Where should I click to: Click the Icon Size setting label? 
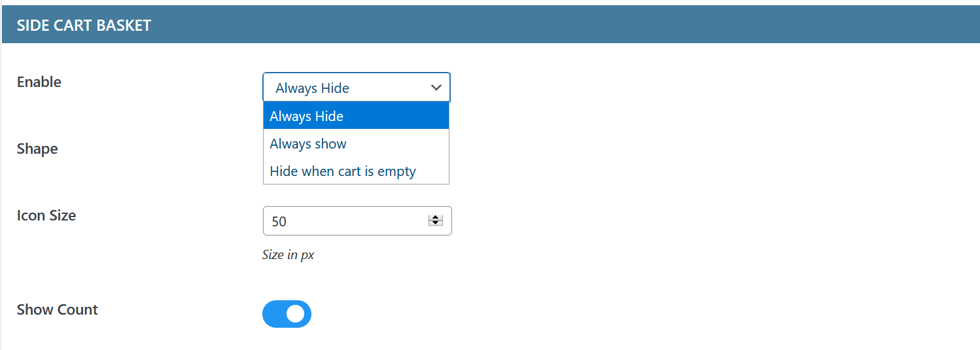[x=46, y=215]
